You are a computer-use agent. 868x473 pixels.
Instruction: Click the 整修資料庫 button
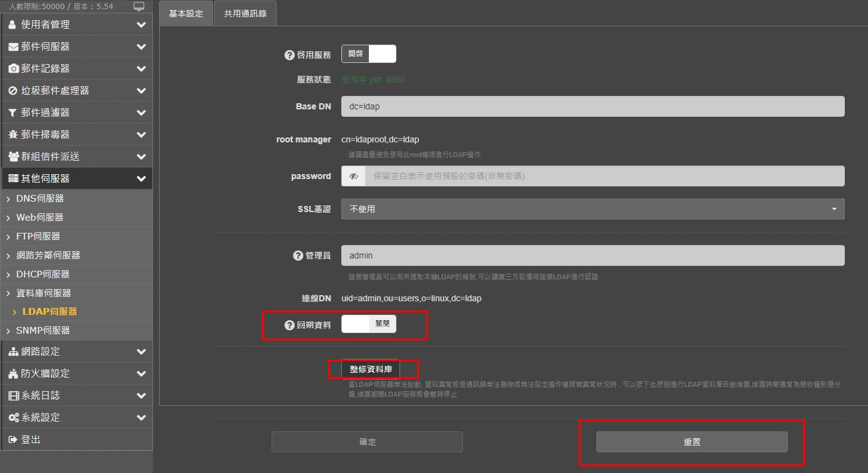[x=371, y=369]
